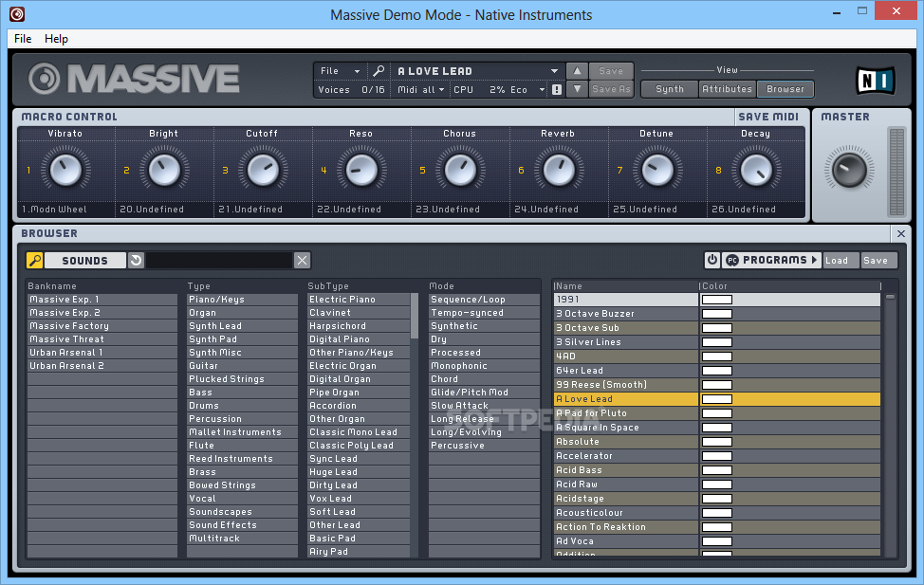Select the Monophonic mode
This screenshot has height=585, width=924.
[484, 366]
